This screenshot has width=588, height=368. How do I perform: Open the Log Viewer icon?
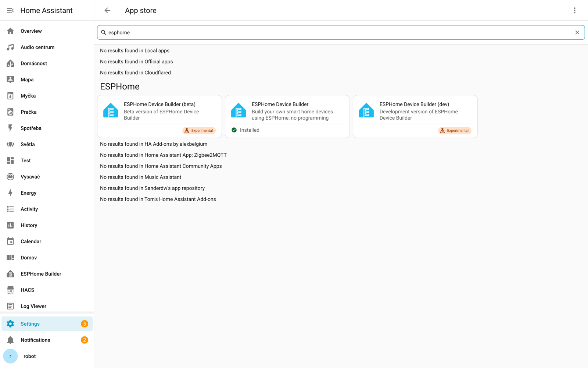(10, 306)
